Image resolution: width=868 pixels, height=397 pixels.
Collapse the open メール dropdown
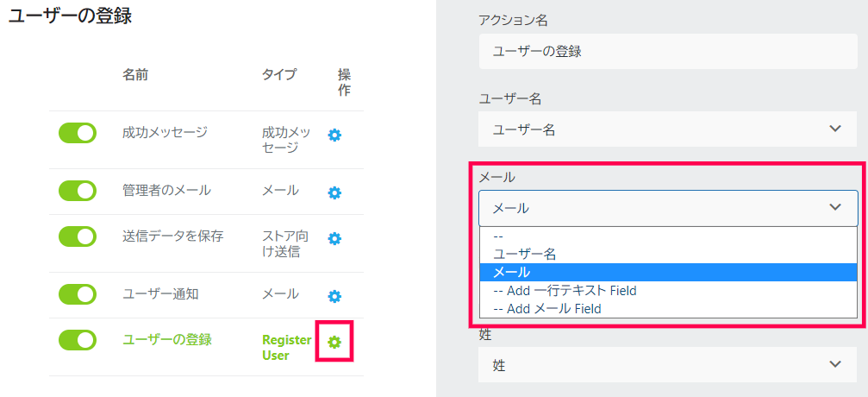pos(668,208)
